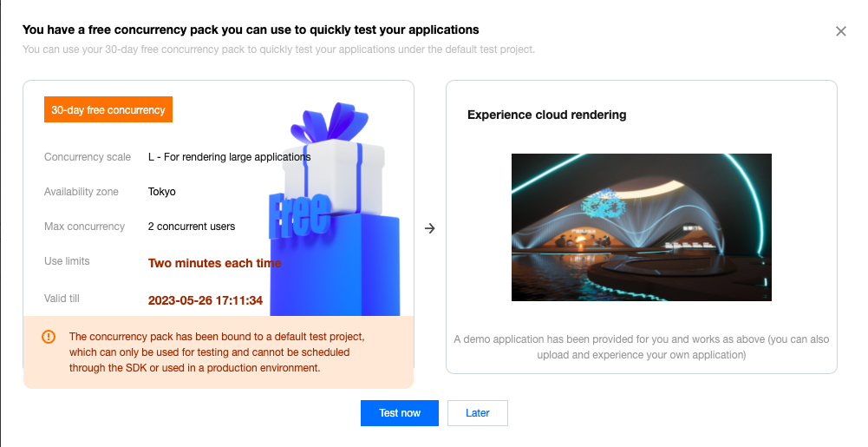Screen dimensions: 868x447
Task: Click the 30-day free concurrency badge
Action: click(x=108, y=110)
